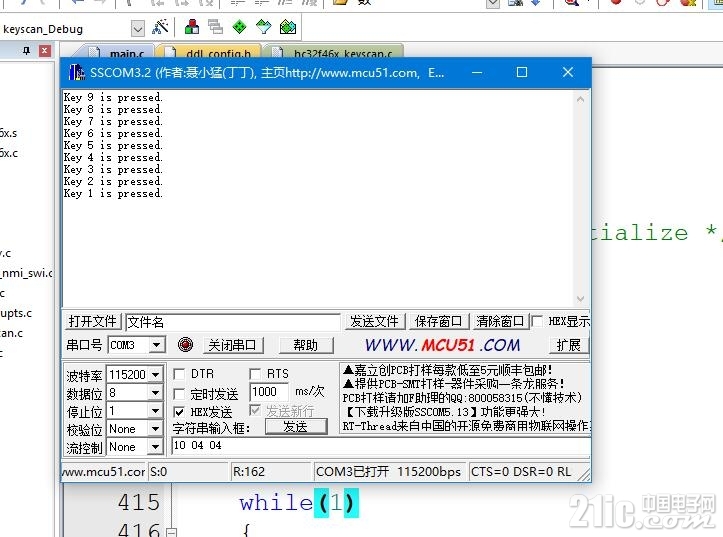The image size is (723, 537).
Task: Open the stop bits 1 dropdown
Action: (156, 410)
